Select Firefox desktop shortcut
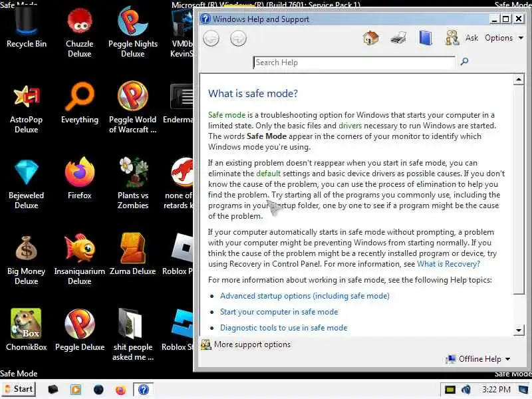The image size is (532, 399). [80, 179]
